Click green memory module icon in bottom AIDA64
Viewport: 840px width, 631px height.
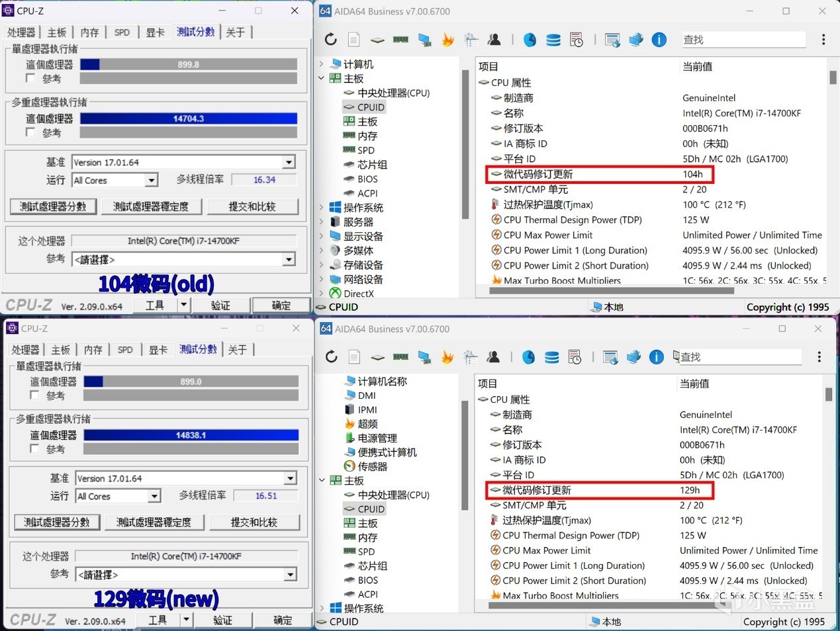click(400, 357)
